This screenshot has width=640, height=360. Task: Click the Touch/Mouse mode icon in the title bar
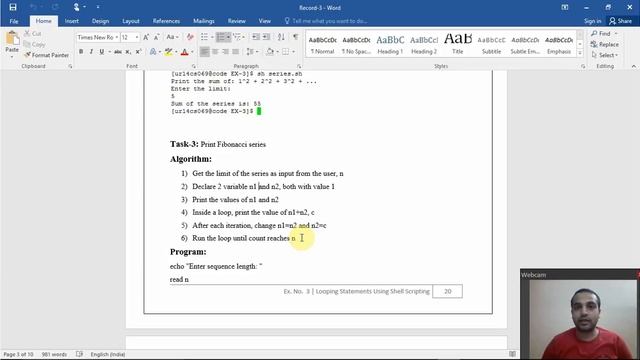pyautogui.click(x=76, y=7)
